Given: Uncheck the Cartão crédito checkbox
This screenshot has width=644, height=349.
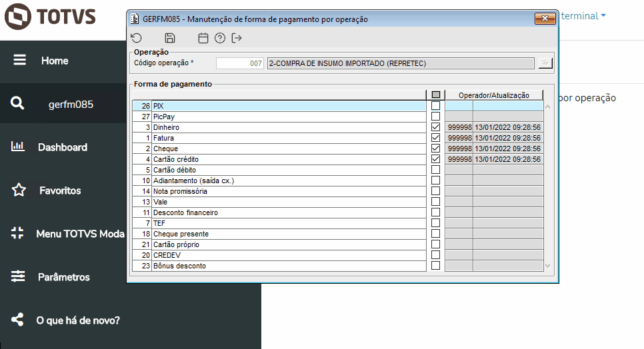Looking at the screenshot, I should click(436, 159).
